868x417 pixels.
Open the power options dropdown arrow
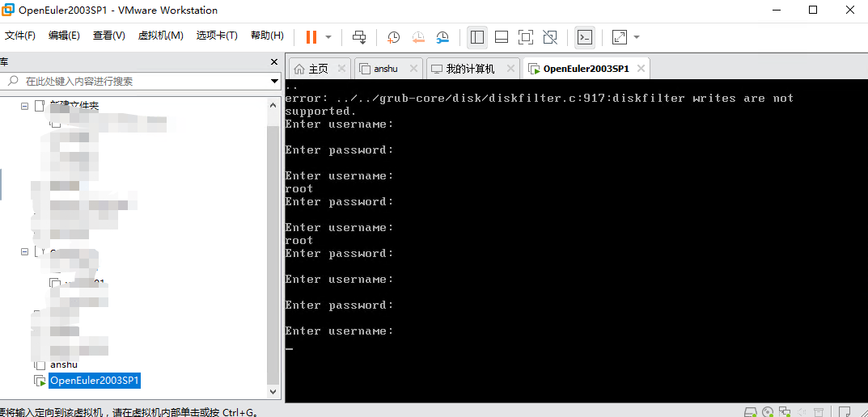coord(328,36)
